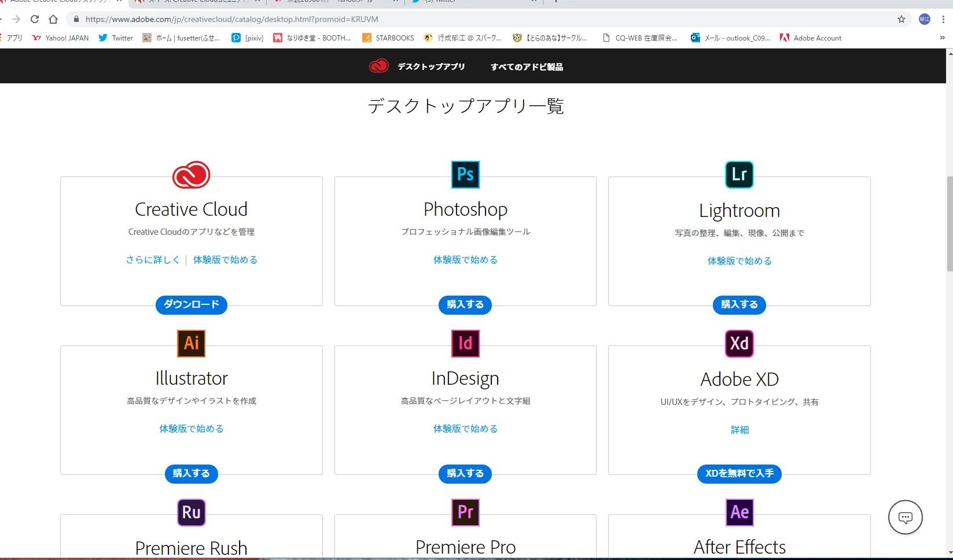Click the Premiere Pro title text
The width and height of the screenshot is (953, 560).
[x=465, y=547]
